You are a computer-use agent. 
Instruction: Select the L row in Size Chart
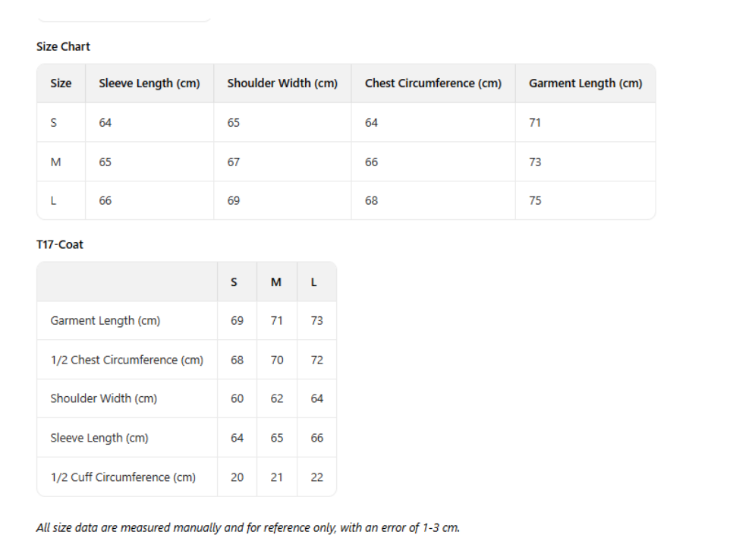tap(53, 200)
